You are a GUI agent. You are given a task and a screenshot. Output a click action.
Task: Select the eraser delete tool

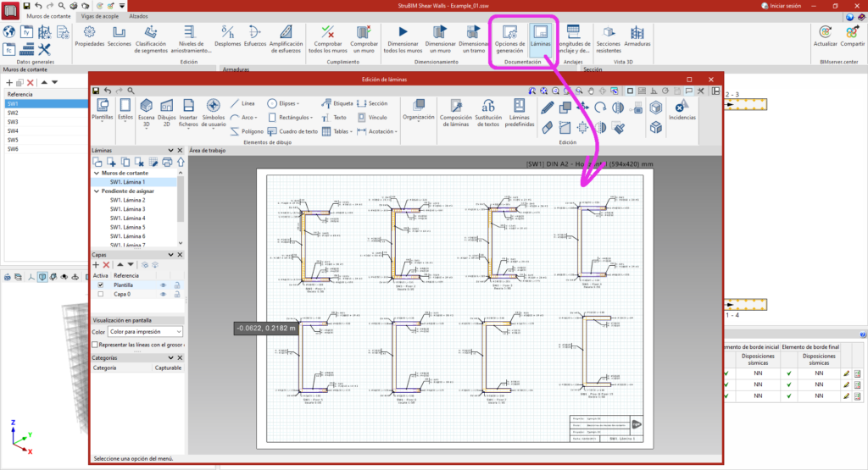click(x=547, y=128)
